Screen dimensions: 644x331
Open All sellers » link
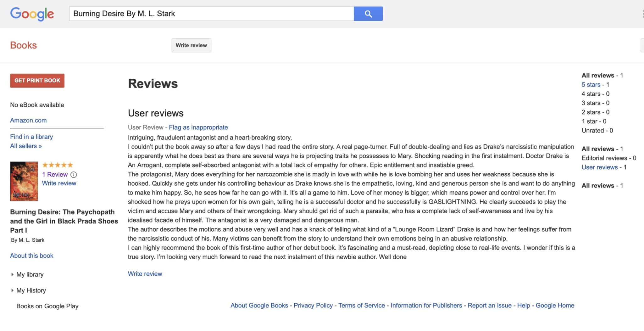tap(26, 146)
